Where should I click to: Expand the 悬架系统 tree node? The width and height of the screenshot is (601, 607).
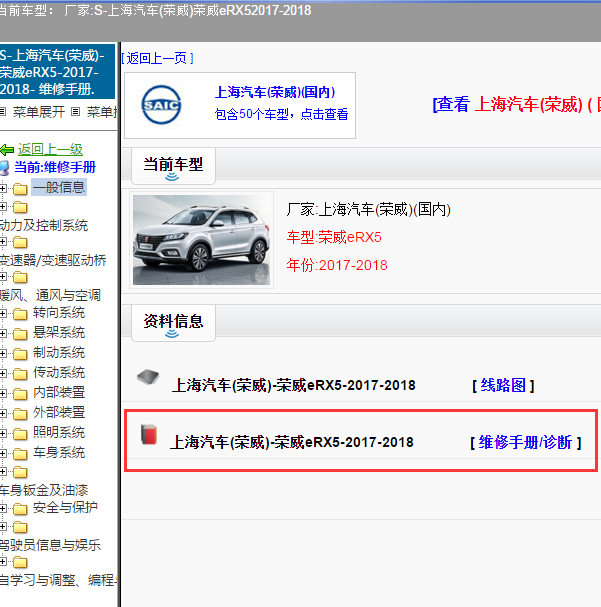click(3, 333)
